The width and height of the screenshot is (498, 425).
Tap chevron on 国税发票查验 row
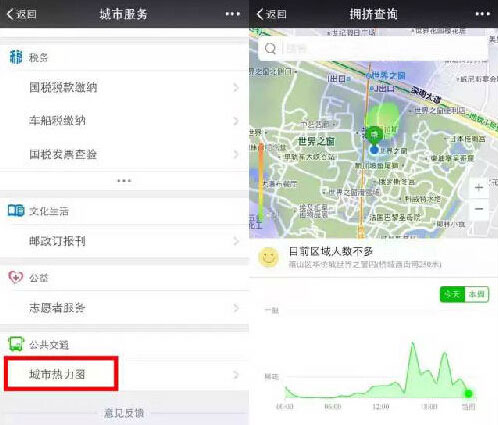click(236, 154)
